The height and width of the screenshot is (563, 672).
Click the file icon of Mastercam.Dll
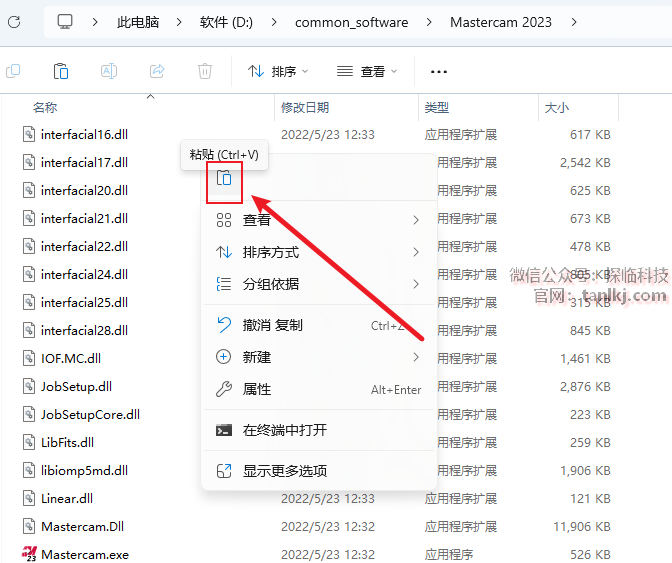[29, 526]
